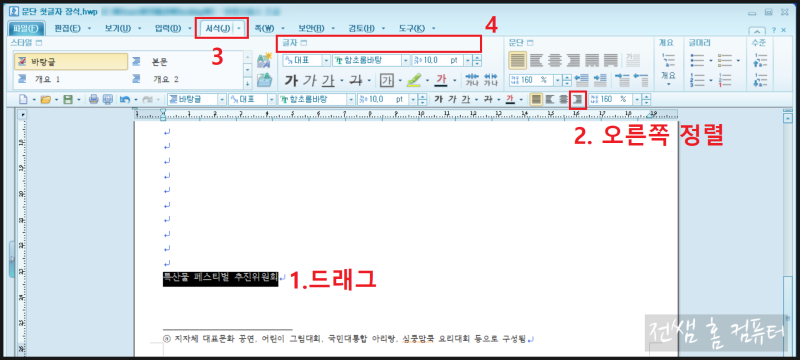Screen dimensions: 800x360
Task: Click the Open folder icon in toolbar
Action: [x=45, y=99]
